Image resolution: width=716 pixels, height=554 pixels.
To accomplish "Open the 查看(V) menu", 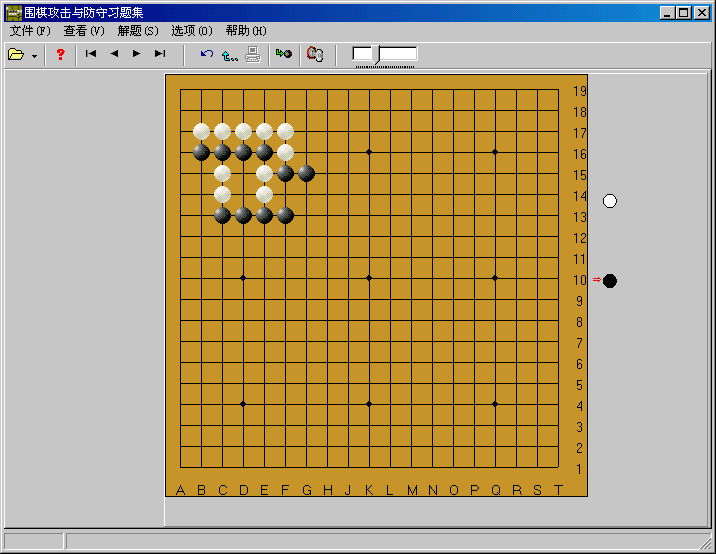I will (84, 31).
